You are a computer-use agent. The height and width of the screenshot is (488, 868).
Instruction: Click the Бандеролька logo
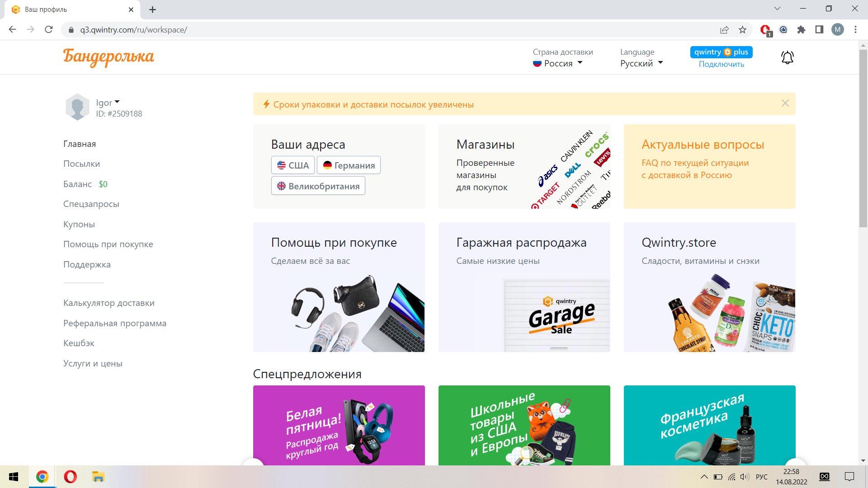pos(108,57)
